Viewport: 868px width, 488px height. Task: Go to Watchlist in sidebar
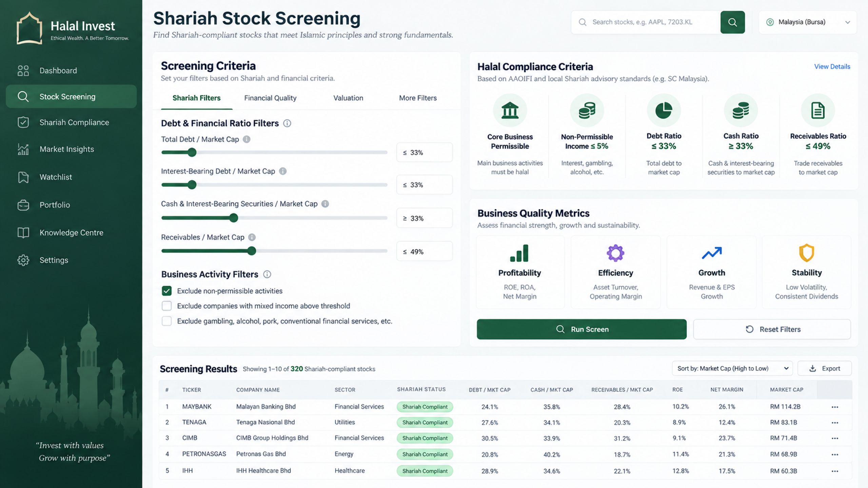tap(71, 177)
